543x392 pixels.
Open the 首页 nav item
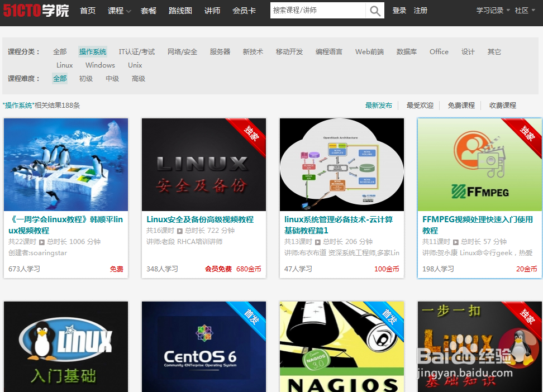click(x=88, y=11)
